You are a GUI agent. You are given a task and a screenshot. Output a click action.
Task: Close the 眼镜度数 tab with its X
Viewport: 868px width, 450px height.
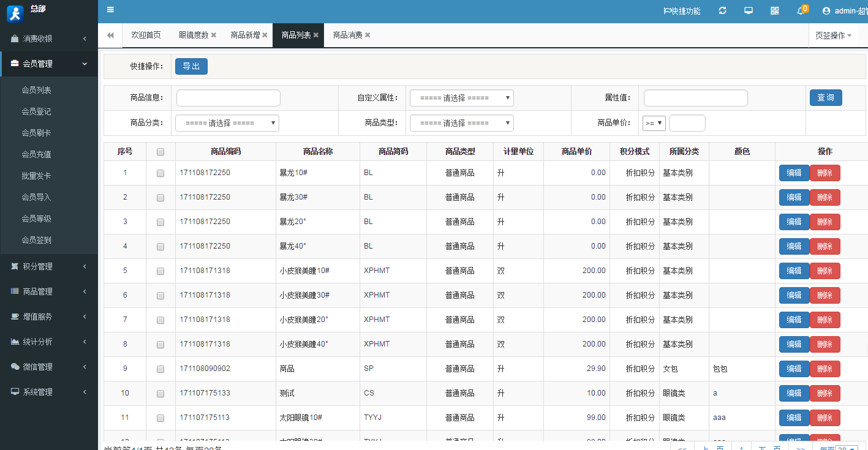click(214, 36)
